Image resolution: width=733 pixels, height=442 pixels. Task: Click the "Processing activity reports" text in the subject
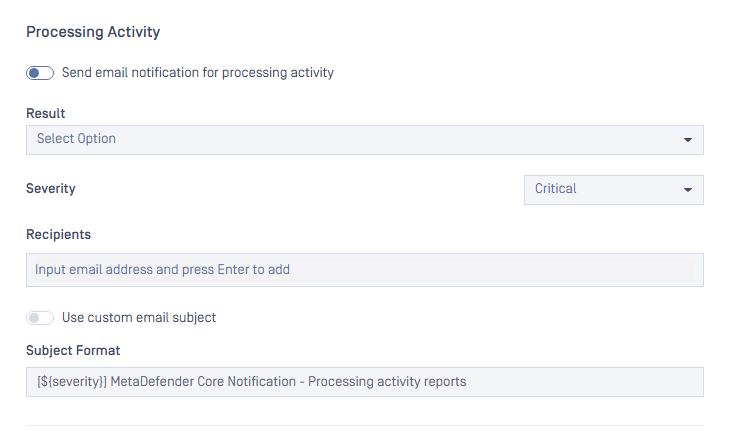tap(387, 382)
